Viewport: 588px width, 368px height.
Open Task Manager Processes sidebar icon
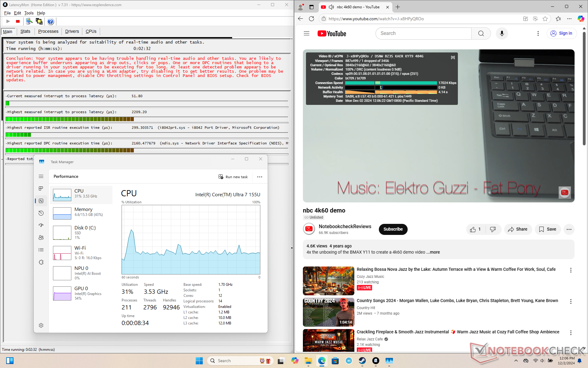tap(41, 188)
